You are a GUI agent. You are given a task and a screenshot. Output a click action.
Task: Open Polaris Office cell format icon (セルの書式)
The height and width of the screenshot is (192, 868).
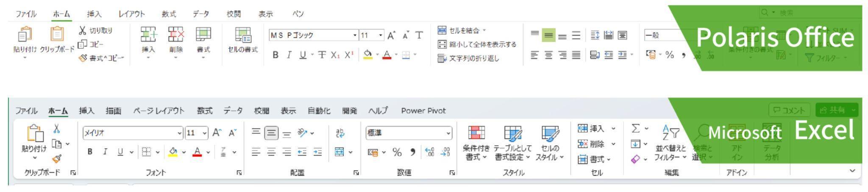243,36
